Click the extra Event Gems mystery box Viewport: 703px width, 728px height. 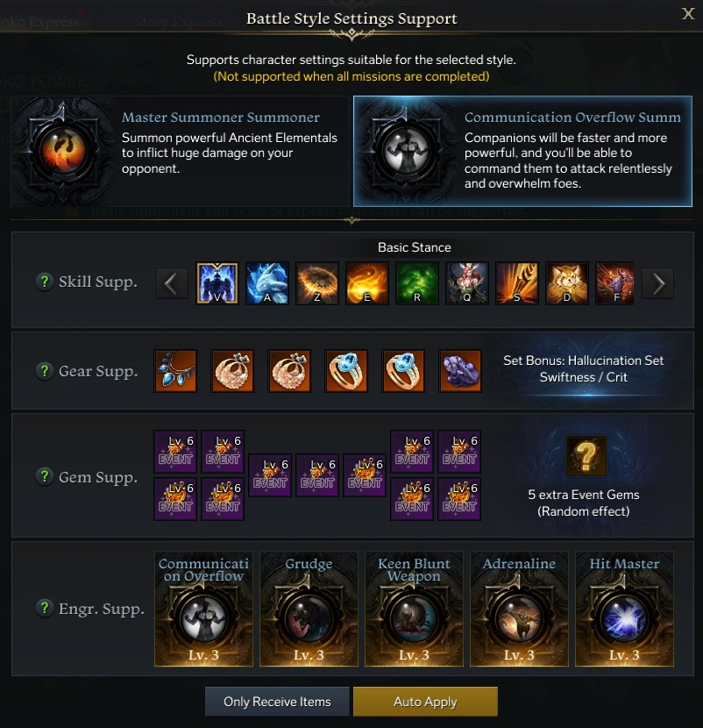point(586,455)
